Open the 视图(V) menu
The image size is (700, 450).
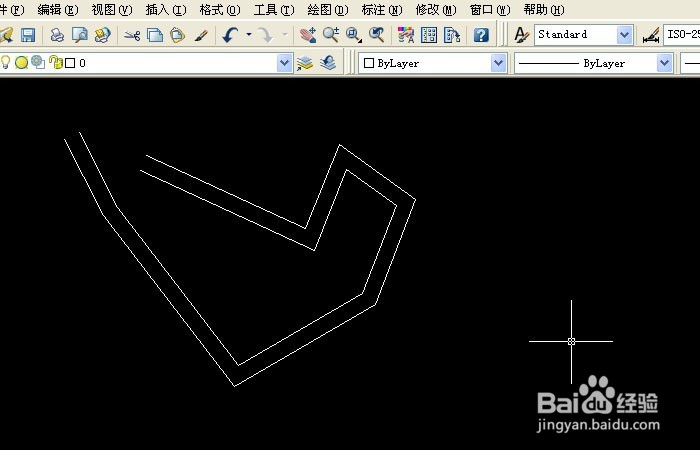click(112, 9)
